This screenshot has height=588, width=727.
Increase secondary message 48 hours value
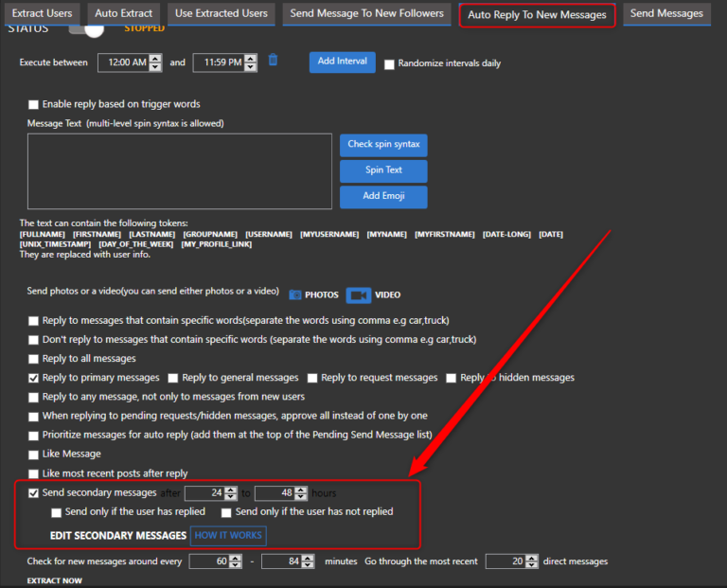301,490
